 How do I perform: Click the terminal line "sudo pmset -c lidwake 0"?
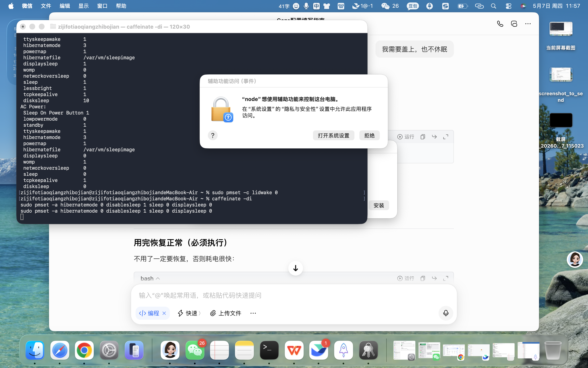pyautogui.click(x=245, y=193)
